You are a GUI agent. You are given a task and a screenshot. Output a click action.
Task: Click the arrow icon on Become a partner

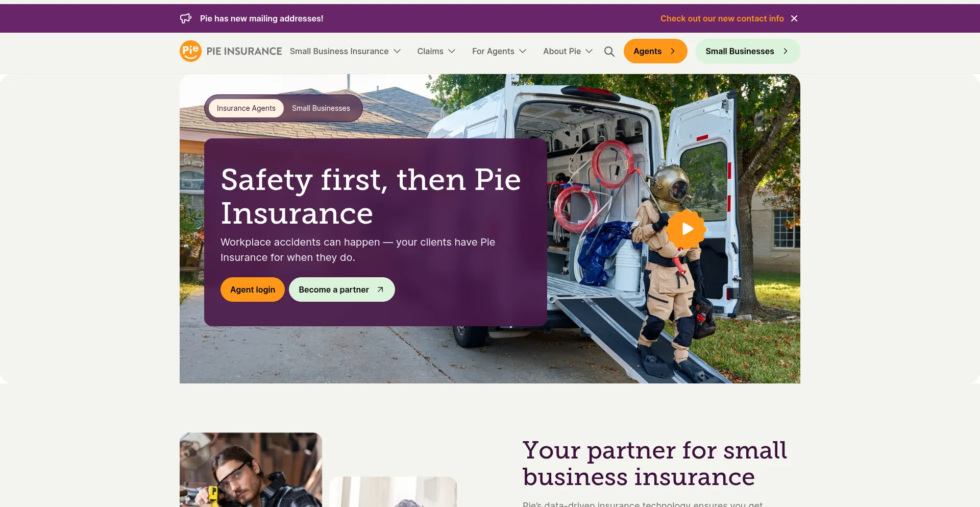coord(380,289)
